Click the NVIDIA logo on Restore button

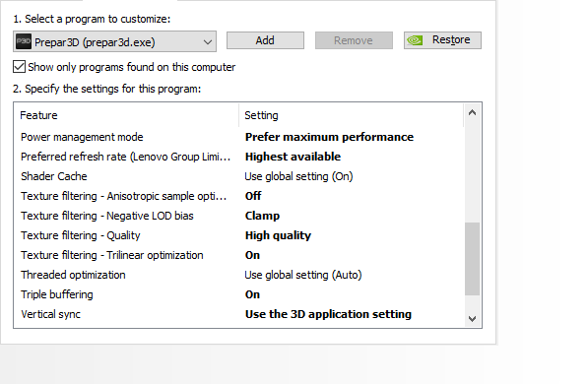click(x=415, y=40)
